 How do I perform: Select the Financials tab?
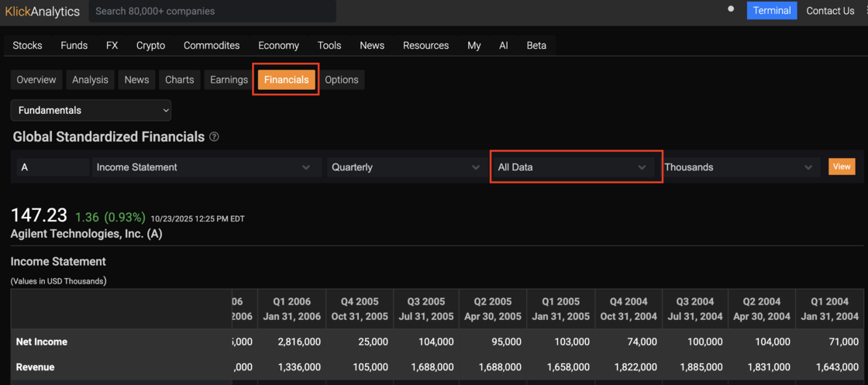(x=286, y=80)
